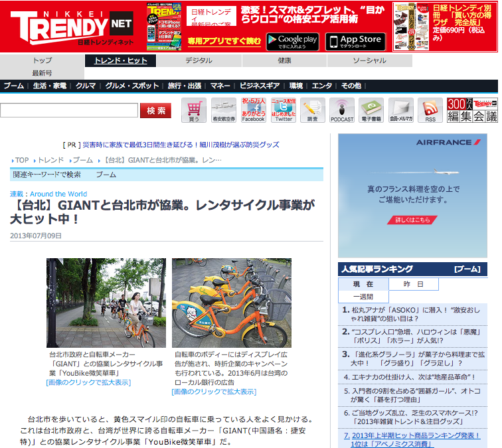Click the ブーム related keyword link
Screen dimensions: 502x448
click(106, 175)
